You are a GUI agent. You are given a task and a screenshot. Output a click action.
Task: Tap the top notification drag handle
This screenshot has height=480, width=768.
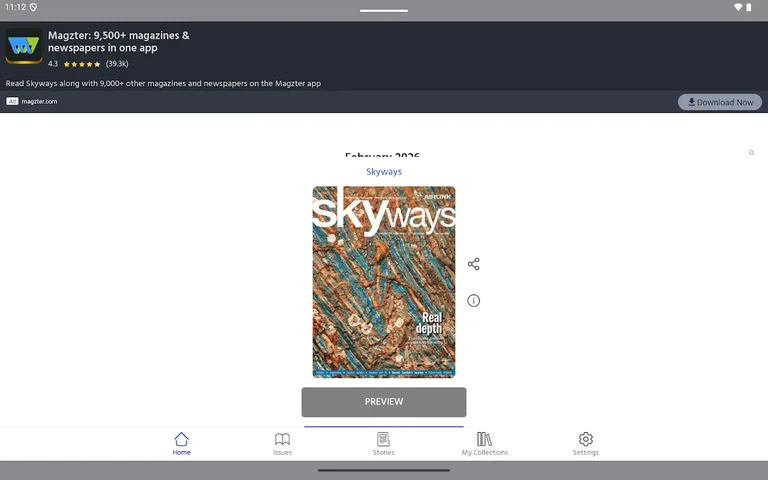(x=384, y=10)
